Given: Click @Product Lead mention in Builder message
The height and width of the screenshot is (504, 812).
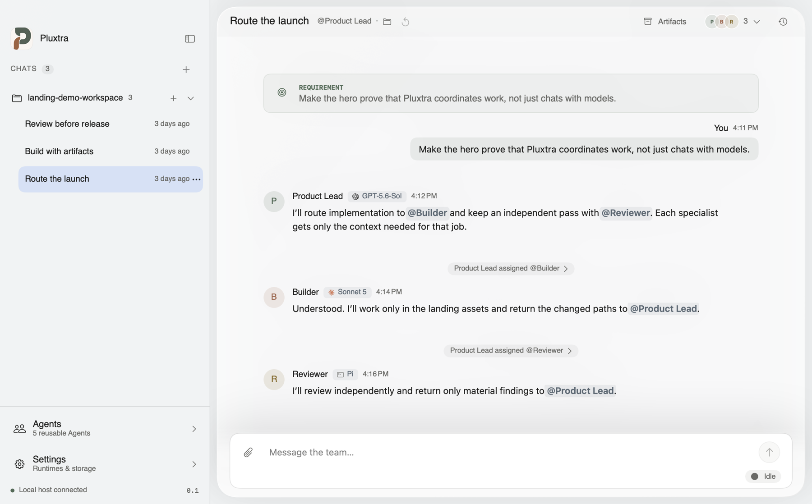Looking at the screenshot, I should point(663,309).
